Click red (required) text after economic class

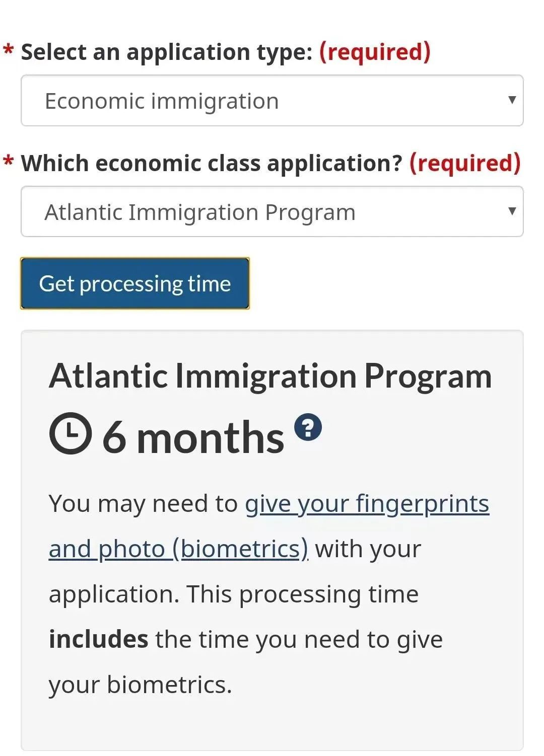[465, 163]
